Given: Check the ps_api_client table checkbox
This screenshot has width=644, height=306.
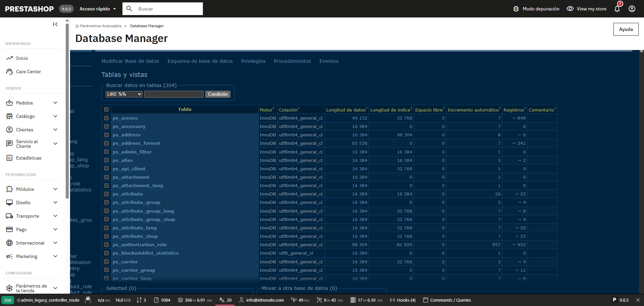Looking at the screenshot, I should (x=106, y=169).
